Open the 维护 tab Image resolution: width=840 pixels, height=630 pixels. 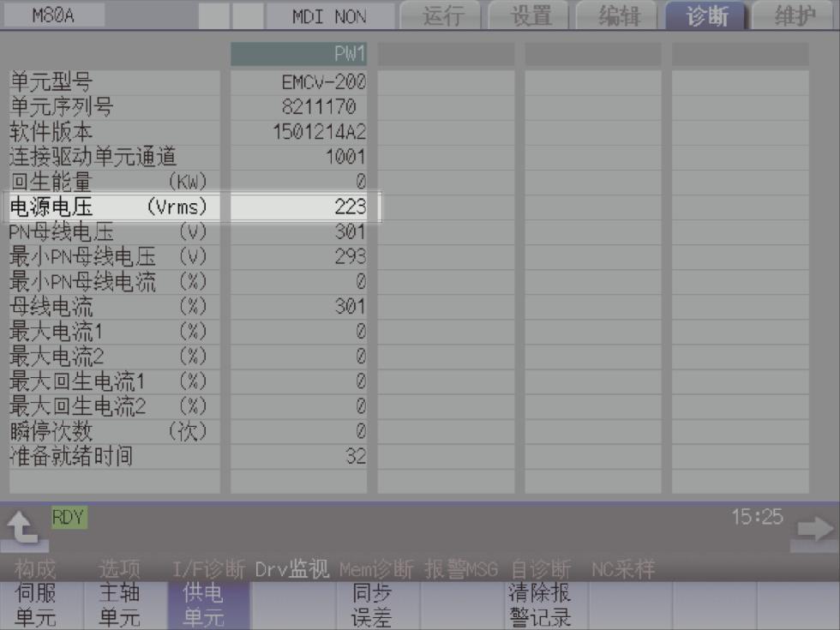click(x=795, y=16)
